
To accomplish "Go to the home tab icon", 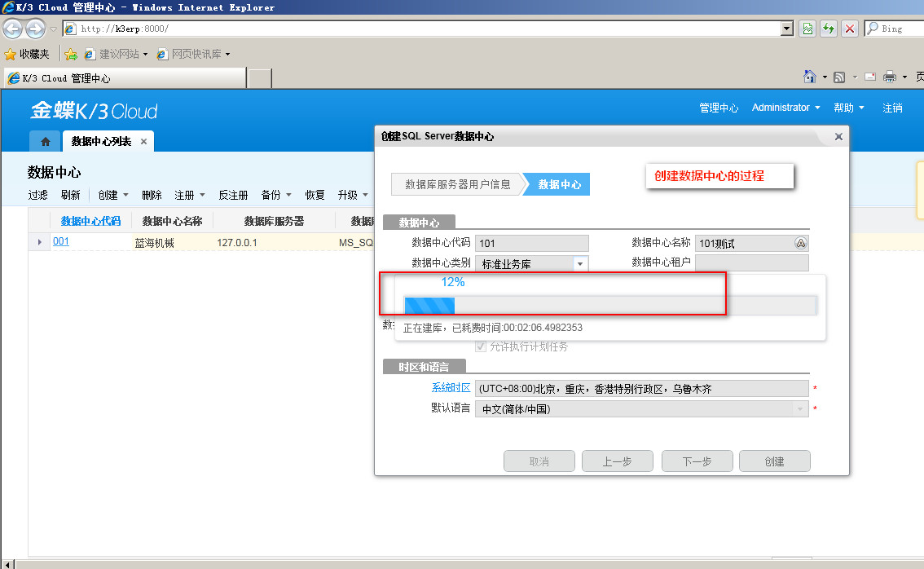I will 46,142.
